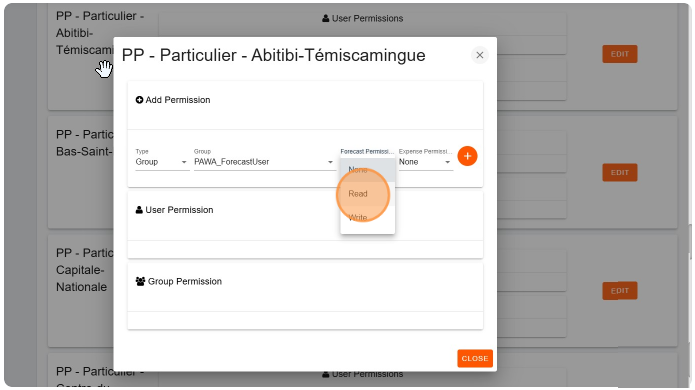The width and height of the screenshot is (695, 390).
Task: Open the Group dropdown showing PAWA_ForecastUser
Action: (264, 162)
